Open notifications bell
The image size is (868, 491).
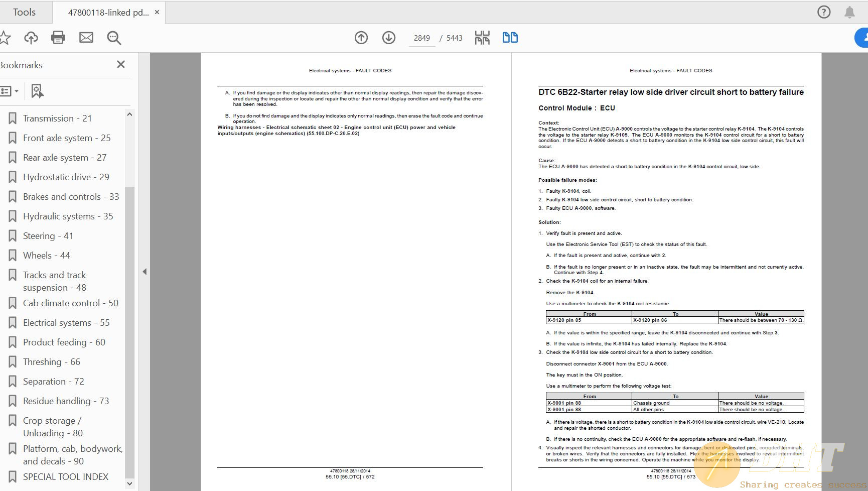[849, 12]
